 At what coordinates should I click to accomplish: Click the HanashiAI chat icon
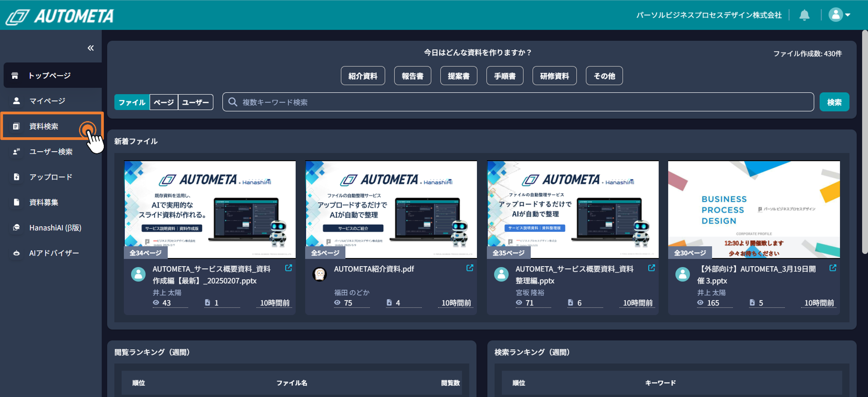click(x=16, y=228)
